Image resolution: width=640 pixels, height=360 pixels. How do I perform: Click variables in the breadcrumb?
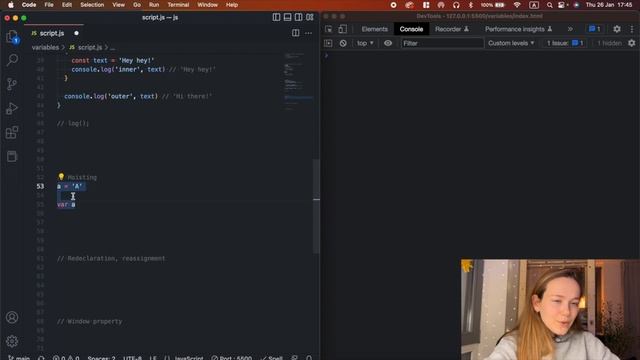click(45, 47)
